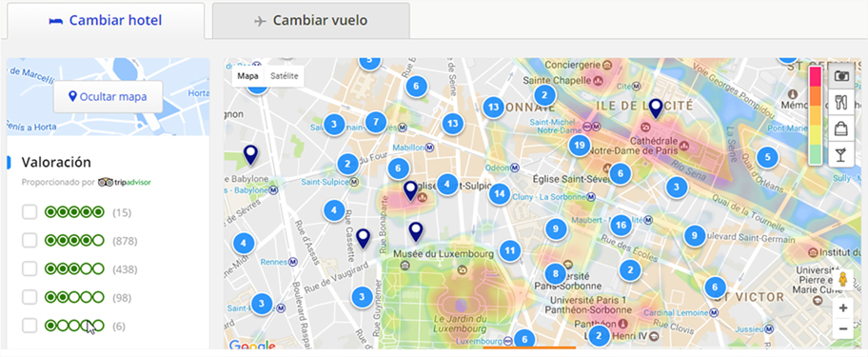Switch to the Cambiar vuelo tab
Viewport: 868px width, 357px height.
pyautogui.click(x=311, y=21)
